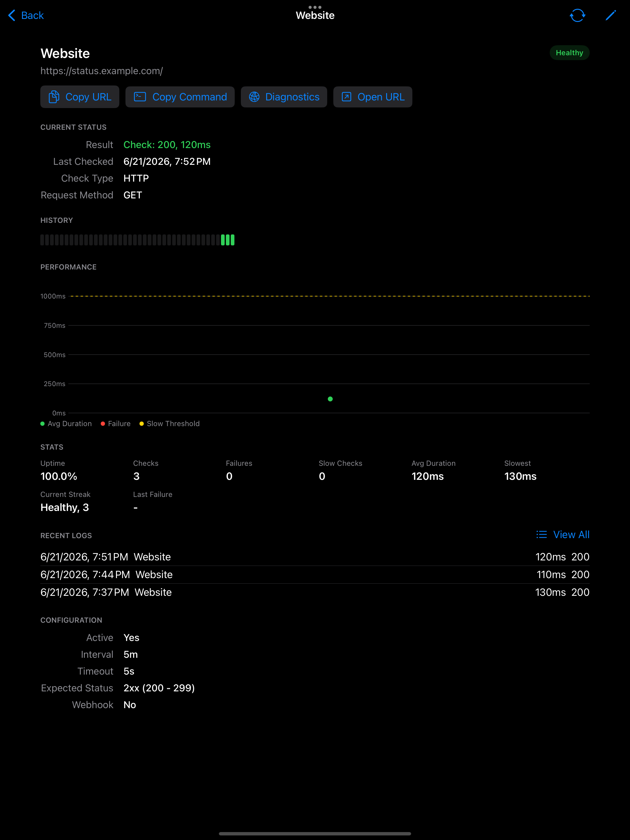Click the Healthy status badge
Screen dimensions: 630x840
click(569, 53)
